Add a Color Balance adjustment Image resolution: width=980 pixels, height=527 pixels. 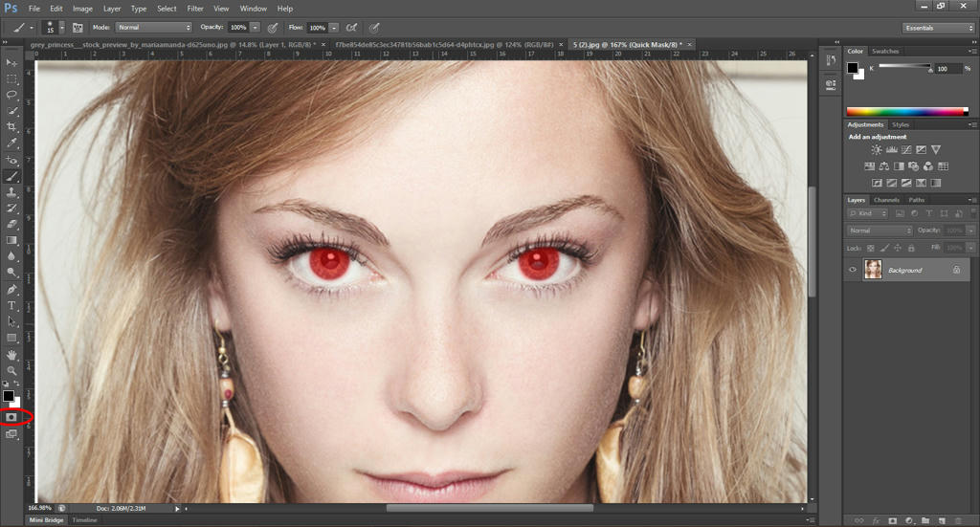point(883,166)
